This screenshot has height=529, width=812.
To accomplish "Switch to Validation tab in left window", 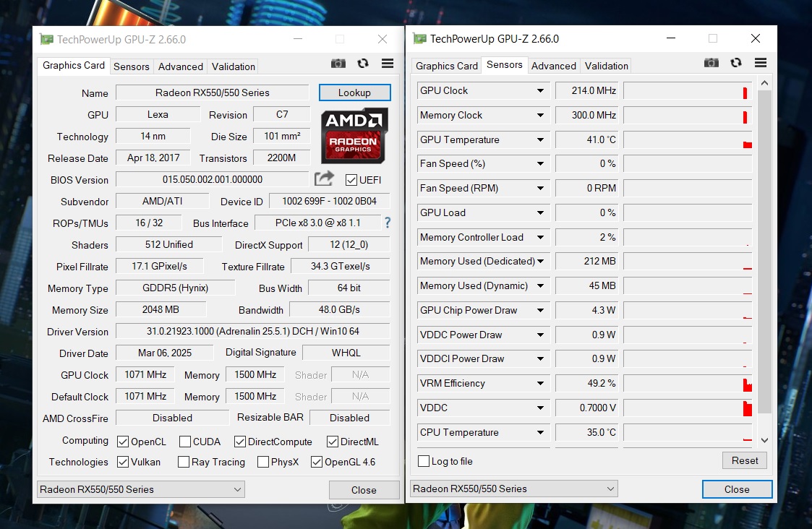I will pos(233,66).
